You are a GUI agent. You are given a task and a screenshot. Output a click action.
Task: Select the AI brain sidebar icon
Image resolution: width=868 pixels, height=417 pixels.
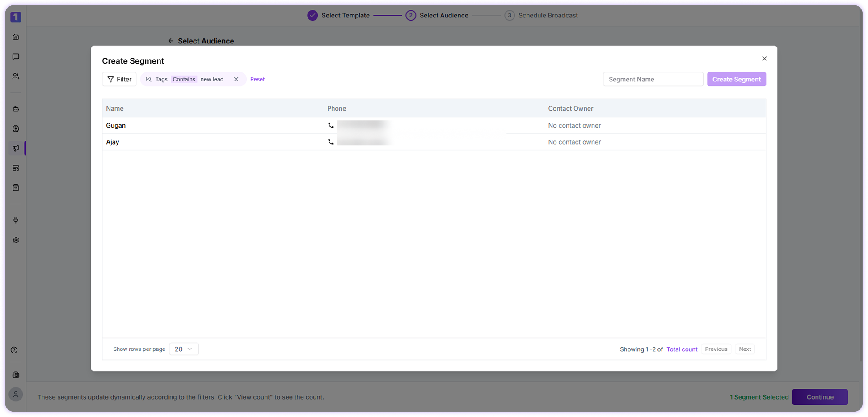tap(16, 128)
